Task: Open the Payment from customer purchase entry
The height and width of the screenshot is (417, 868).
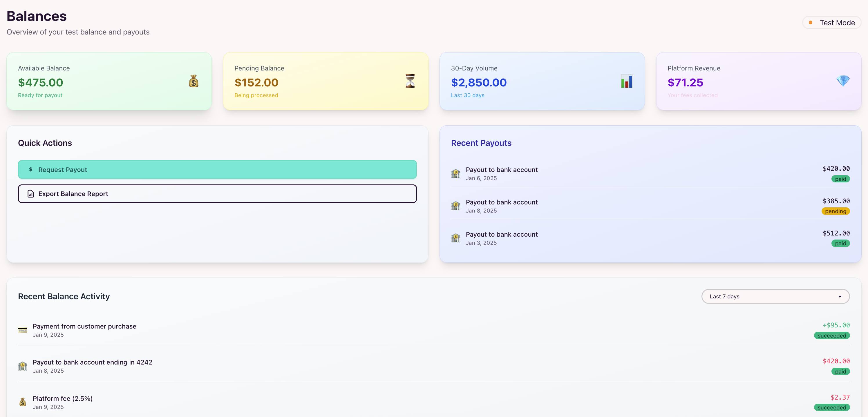Action: 85,327
